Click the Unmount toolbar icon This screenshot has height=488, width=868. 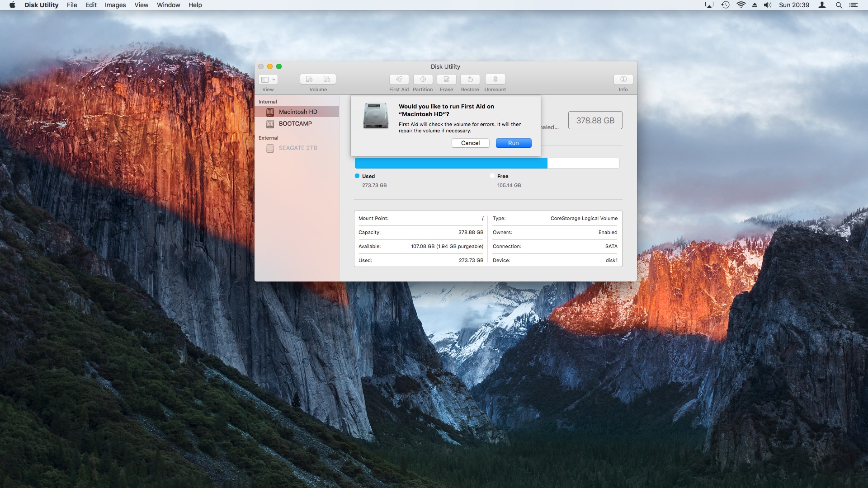pos(495,79)
